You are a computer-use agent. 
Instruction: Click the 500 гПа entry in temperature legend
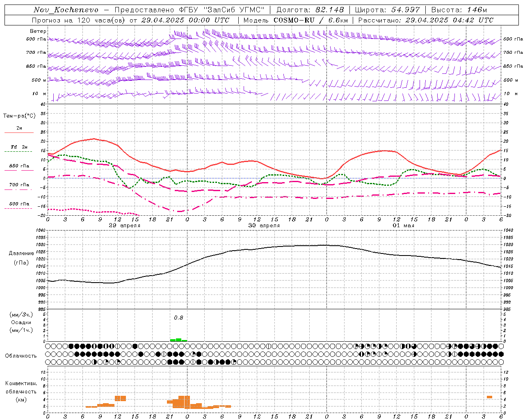[19, 203]
